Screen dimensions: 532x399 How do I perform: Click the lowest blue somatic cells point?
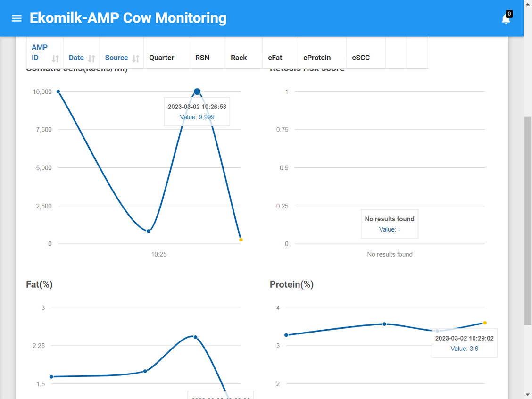[149, 231]
